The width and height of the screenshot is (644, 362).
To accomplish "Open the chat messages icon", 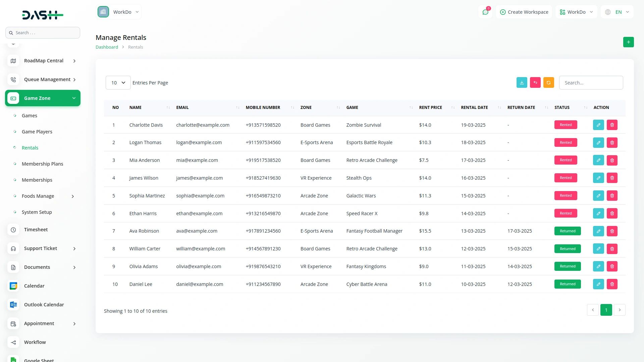I will [485, 12].
